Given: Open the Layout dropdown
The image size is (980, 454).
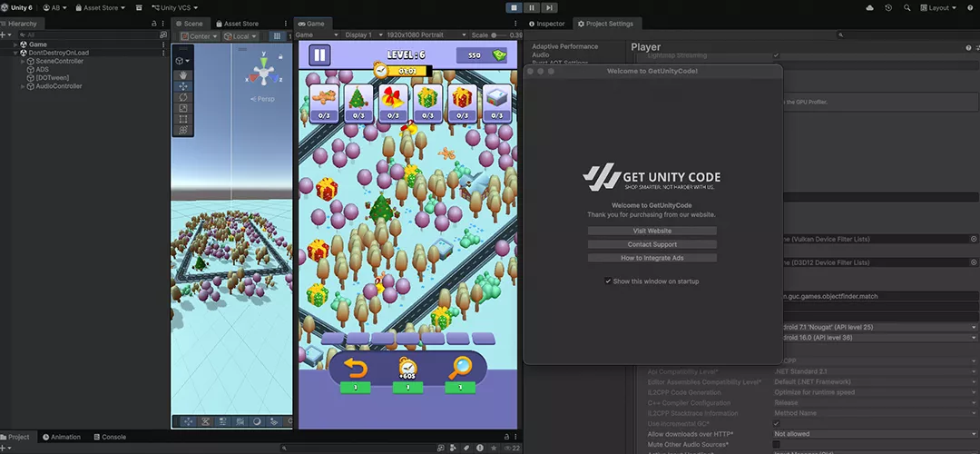Looking at the screenshot, I should [936, 7].
